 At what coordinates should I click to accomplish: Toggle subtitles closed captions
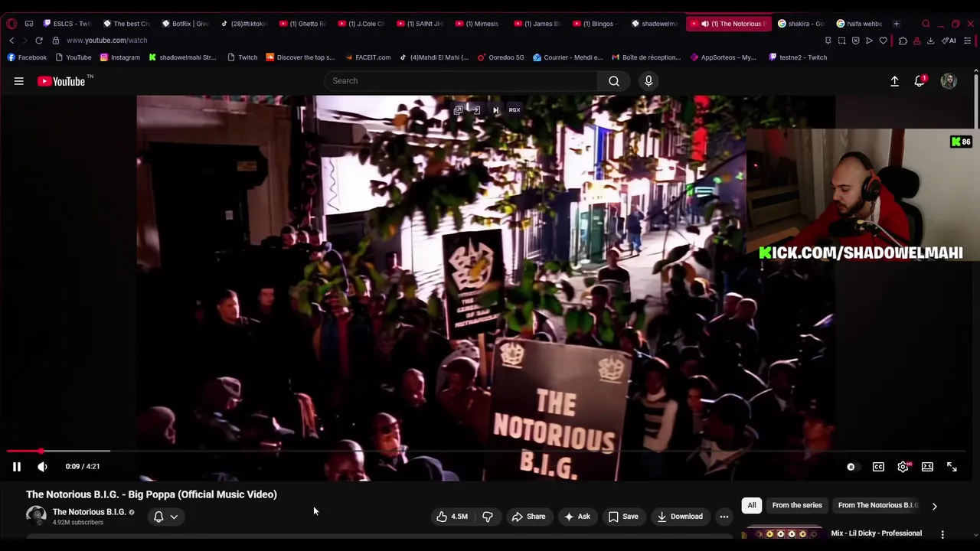878,467
